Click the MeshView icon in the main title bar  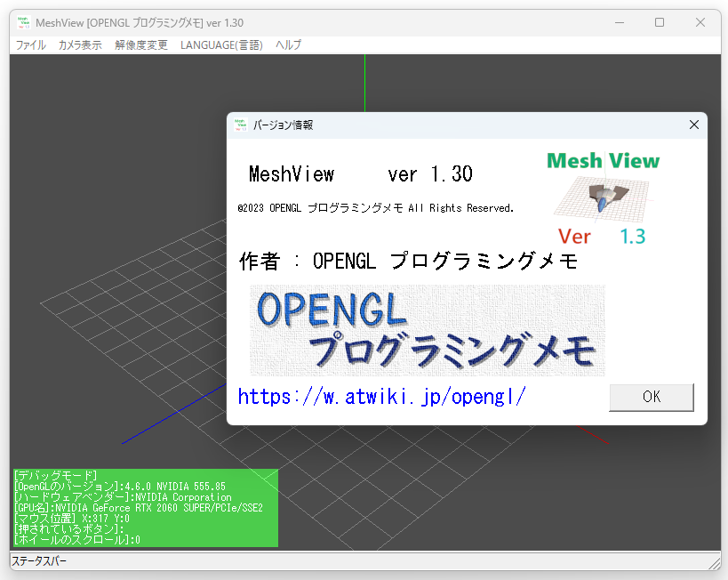pos(24,22)
